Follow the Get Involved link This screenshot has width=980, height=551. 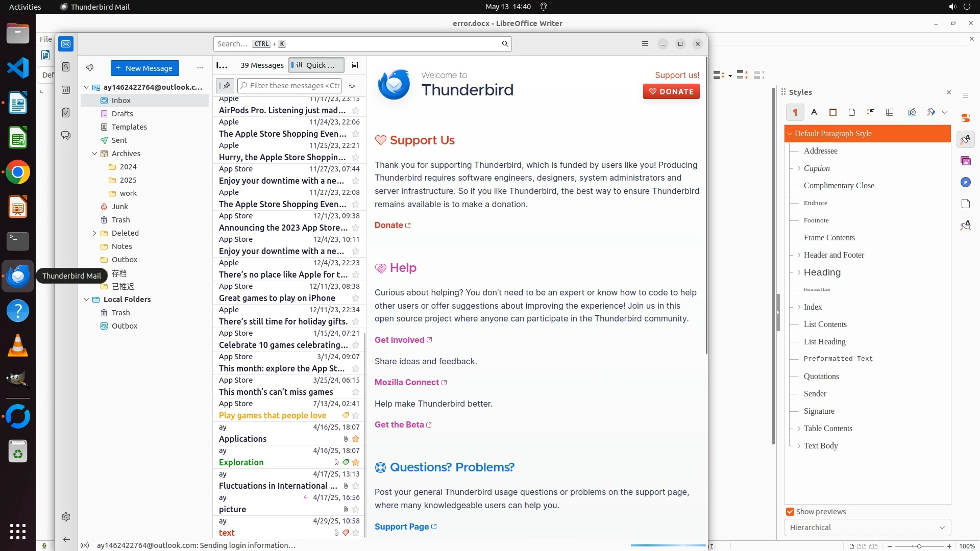(x=400, y=340)
